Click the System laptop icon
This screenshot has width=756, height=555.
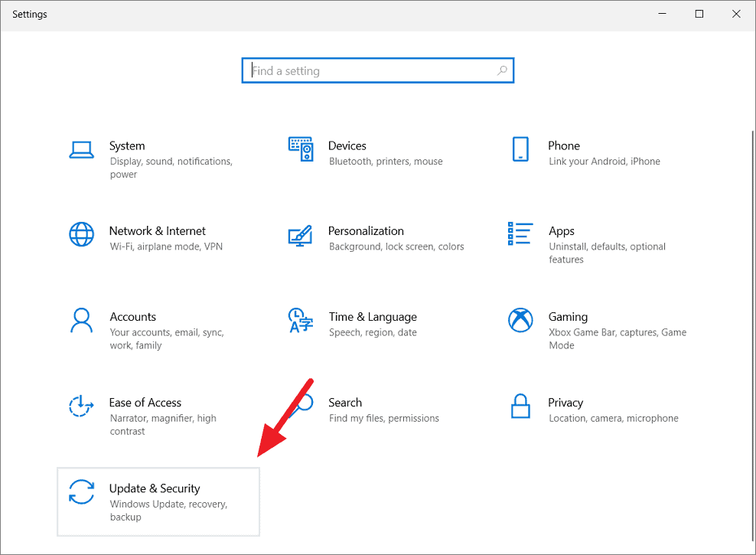click(82, 150)
